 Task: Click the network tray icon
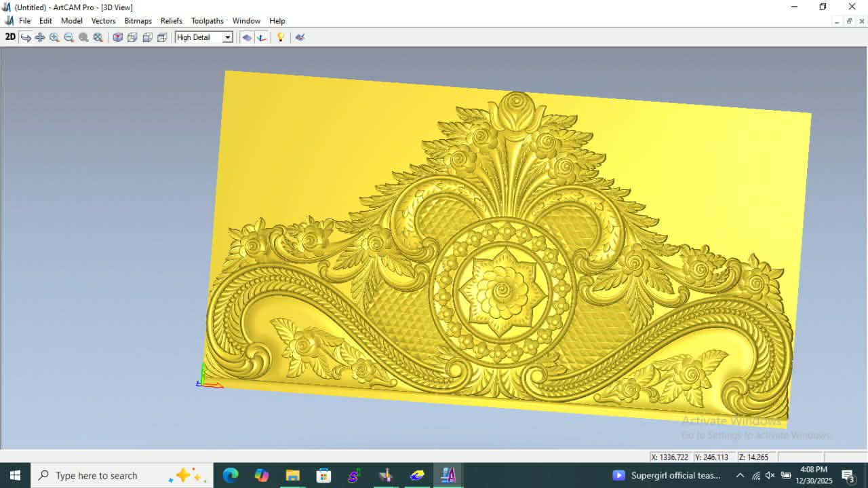(756, 475)
